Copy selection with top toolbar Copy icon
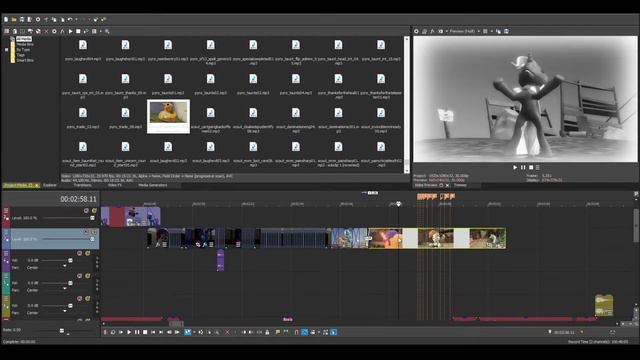The image size is (640, 360). [54, 19]
